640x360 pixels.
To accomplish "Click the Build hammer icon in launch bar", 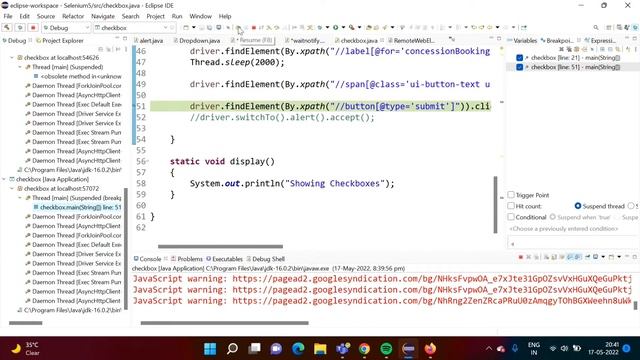I will click(7, 28).
